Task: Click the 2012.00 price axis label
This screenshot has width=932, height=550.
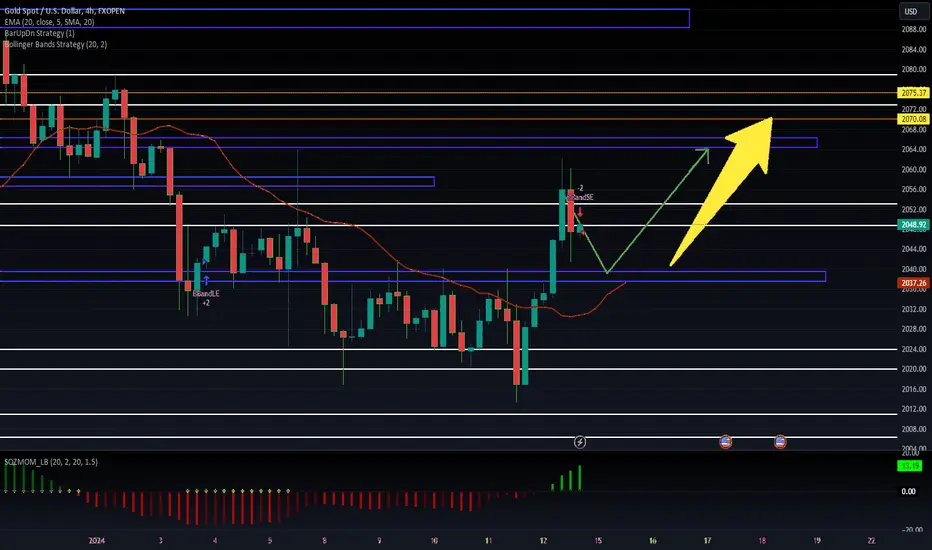Action: pyautogui.click(x=914, y=409)
